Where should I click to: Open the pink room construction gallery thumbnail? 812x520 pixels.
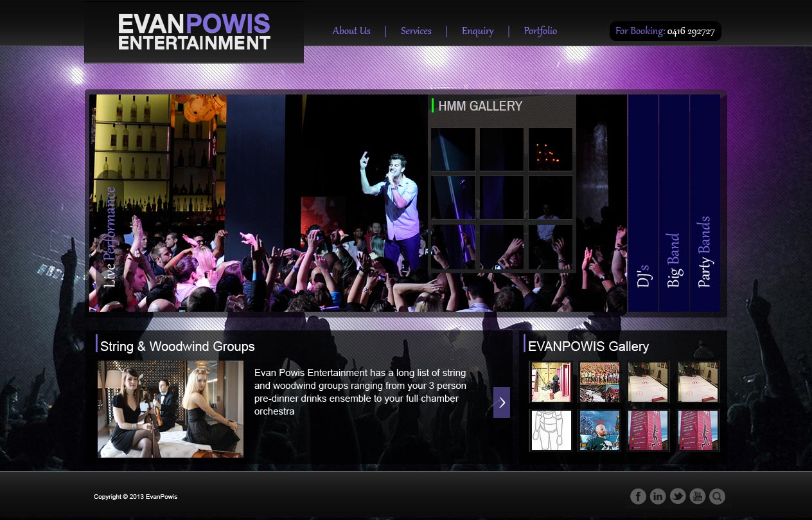tap(551, 382)
